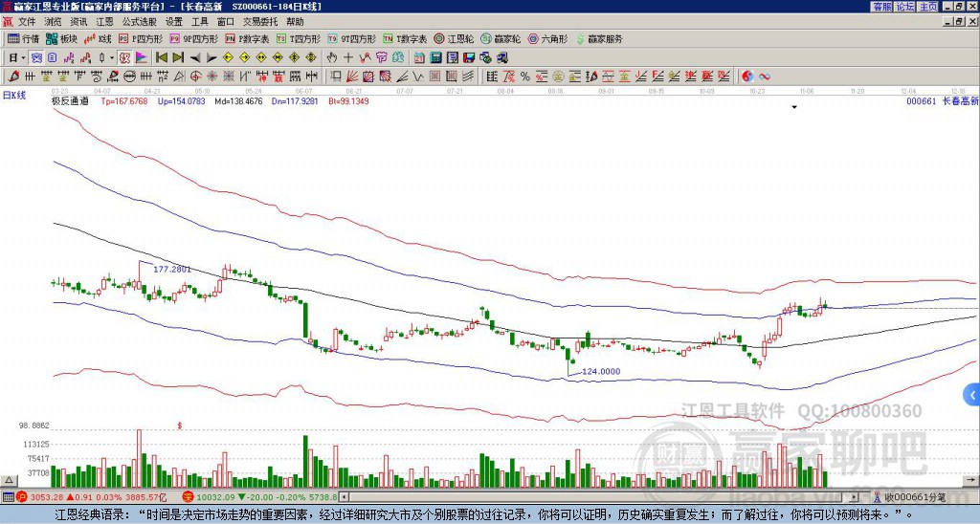Open the 公式选股 menu

(x=140, y=22)
